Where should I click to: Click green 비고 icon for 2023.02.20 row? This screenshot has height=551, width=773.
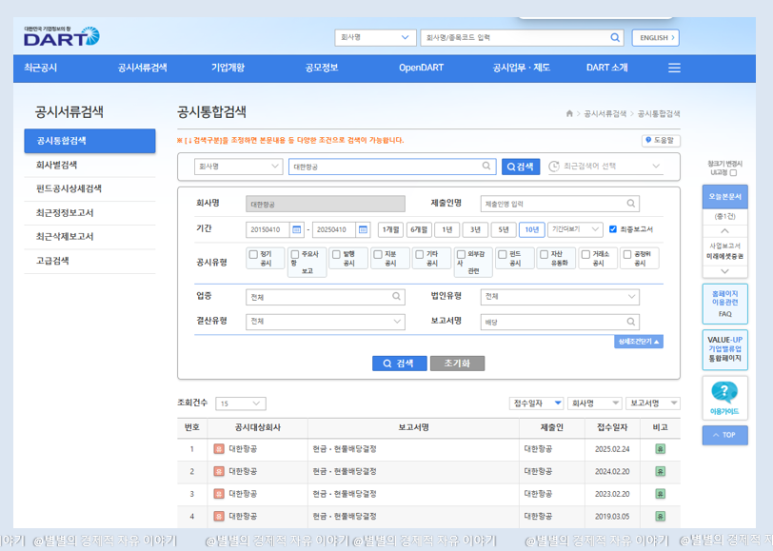[660, 494]
